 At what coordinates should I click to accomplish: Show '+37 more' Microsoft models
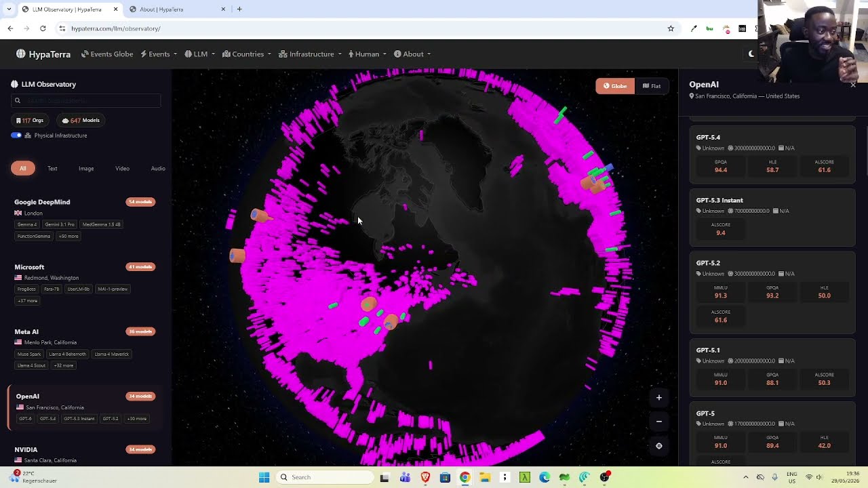(x=28, y=301)
